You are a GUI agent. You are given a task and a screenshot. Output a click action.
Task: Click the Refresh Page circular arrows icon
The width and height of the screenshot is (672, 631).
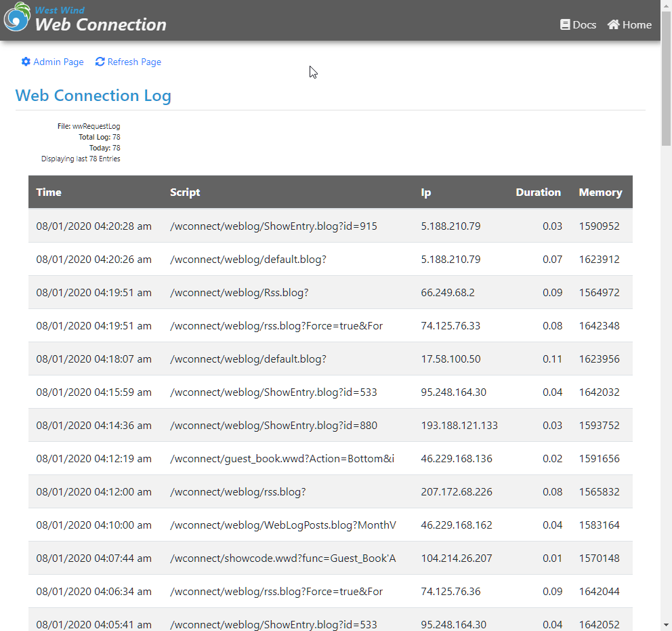click(100, 62)
